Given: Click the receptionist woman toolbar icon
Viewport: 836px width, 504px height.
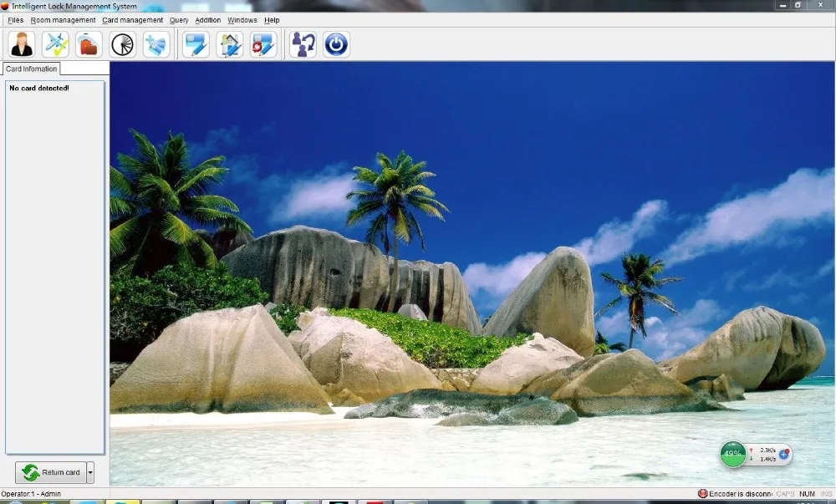Looking at the screenshot, I should point(22,43).
